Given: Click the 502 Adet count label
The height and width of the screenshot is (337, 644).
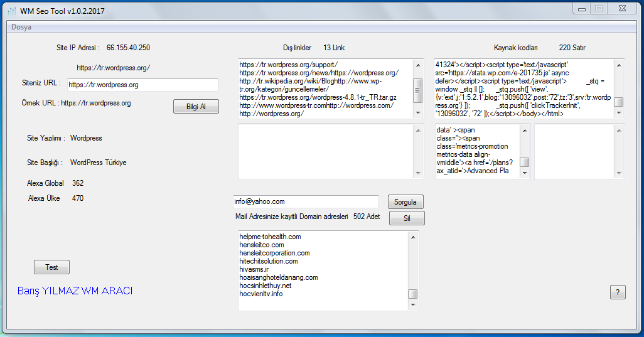Looking at the screenshot, I should (367, 217).
